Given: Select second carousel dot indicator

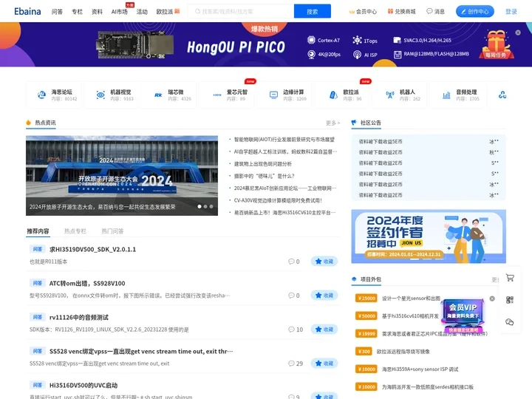Looking at the screenshot, I should click(205, 206).
